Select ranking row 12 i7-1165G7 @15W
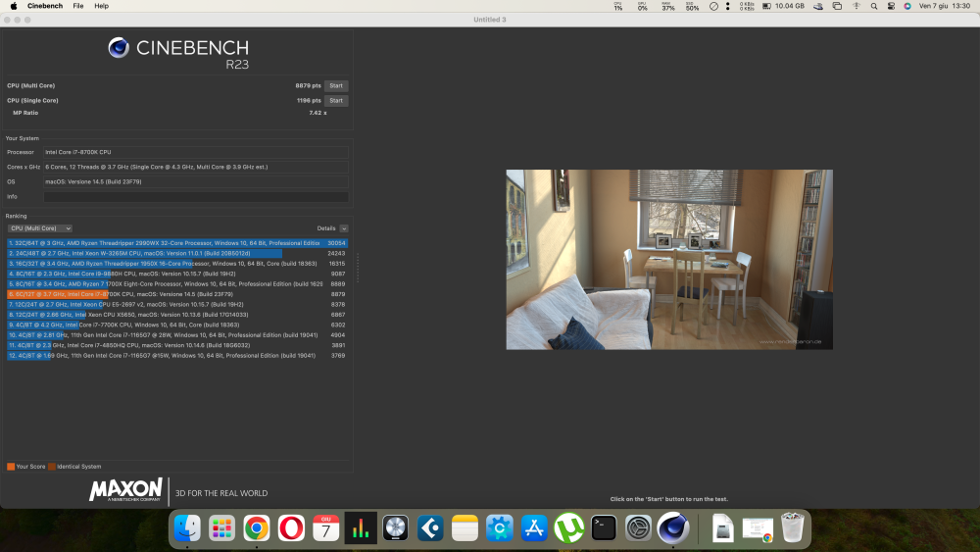The image size is (980, 552). coord(177,355)
